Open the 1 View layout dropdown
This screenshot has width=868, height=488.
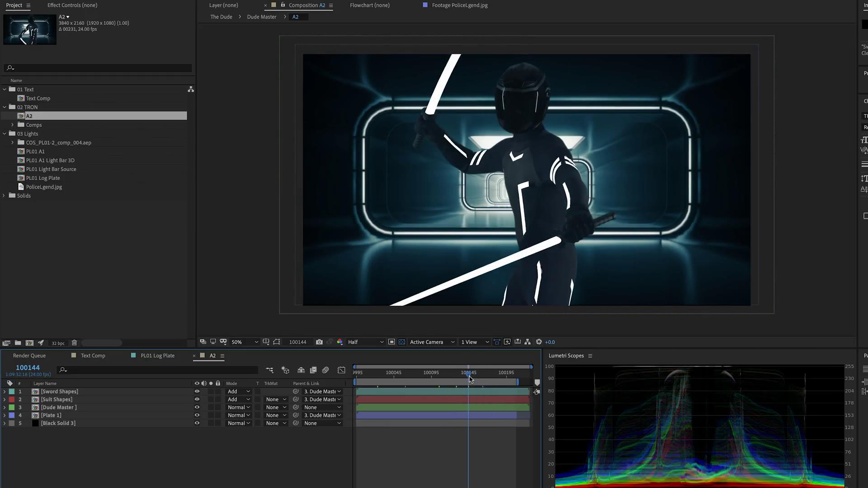(475, 342)
